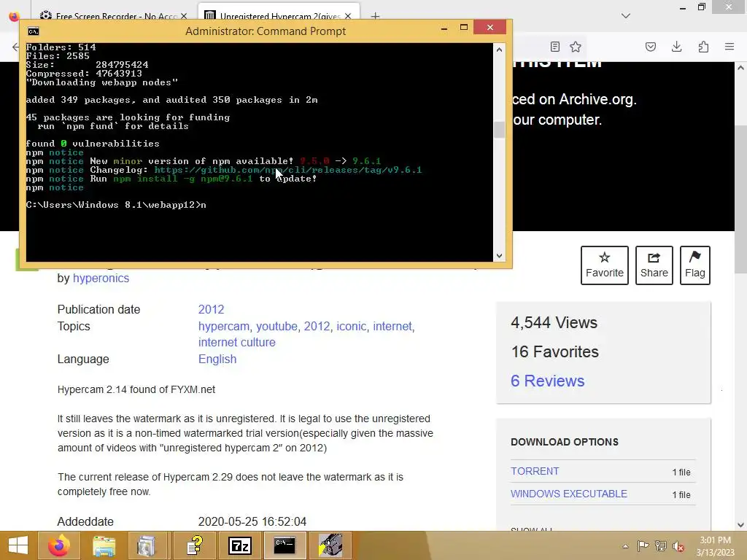Go back with the Firefox back arrow
Viewport: 747px width, 560px height.
(15, 47)
